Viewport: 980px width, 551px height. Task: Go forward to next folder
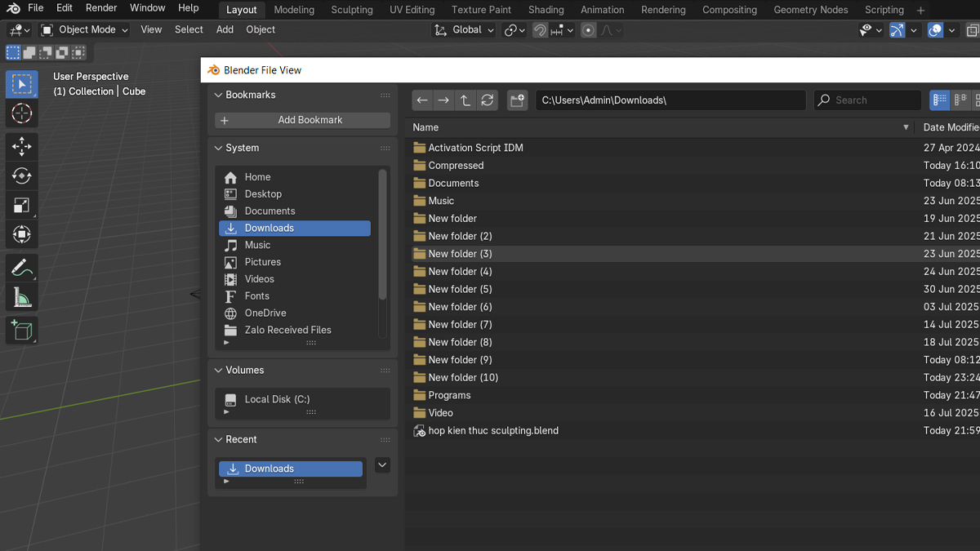(x=443, y=100)
